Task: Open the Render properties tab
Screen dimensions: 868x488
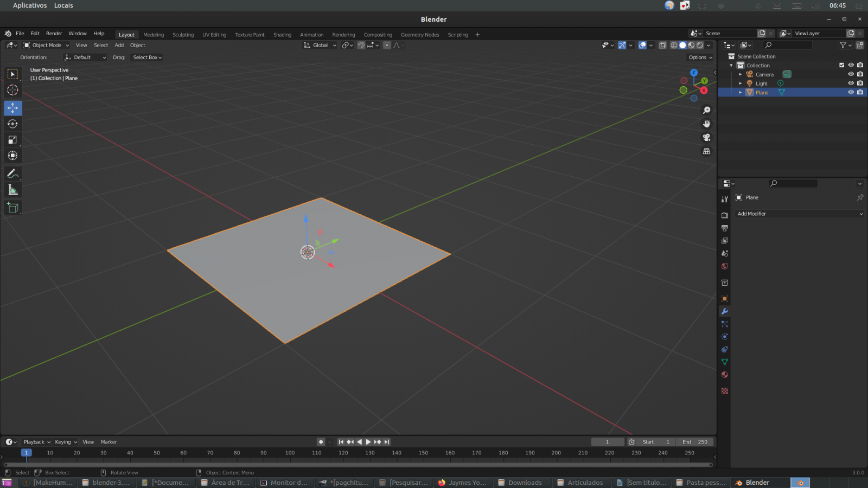Action: [x=724, y=215]
